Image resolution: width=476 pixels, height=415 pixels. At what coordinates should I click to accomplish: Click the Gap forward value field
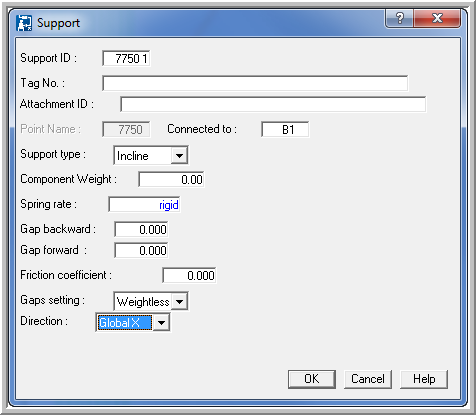[x=141, y=250]
